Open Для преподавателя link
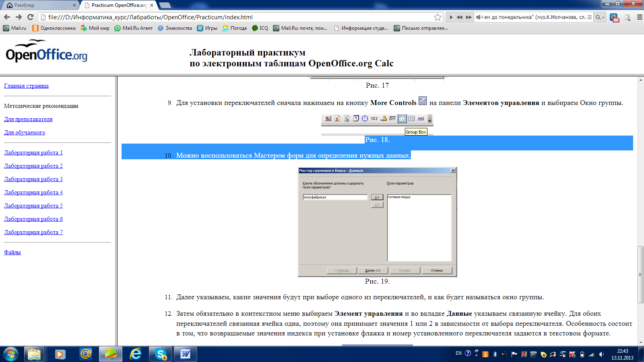 point(28,119)
